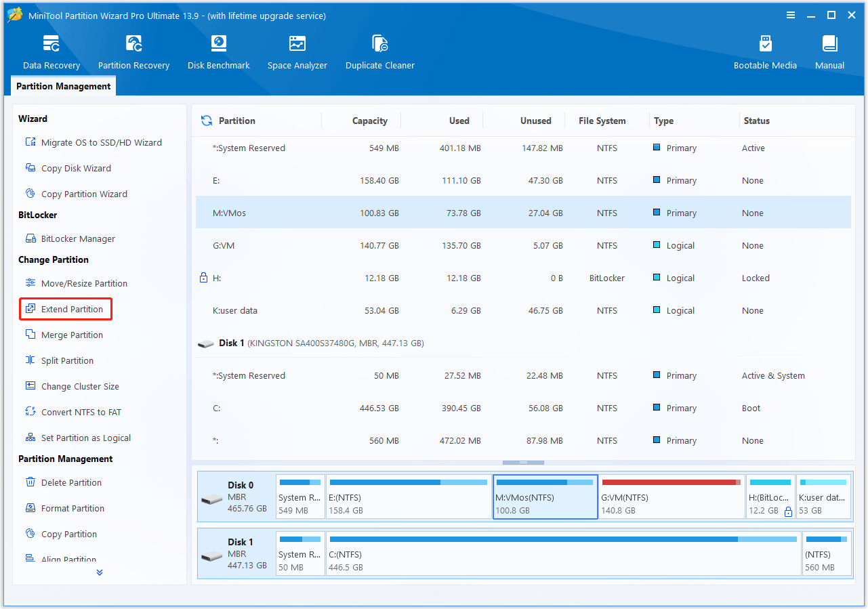Click the refresh icon beside Partition header

tap(207, 121)
